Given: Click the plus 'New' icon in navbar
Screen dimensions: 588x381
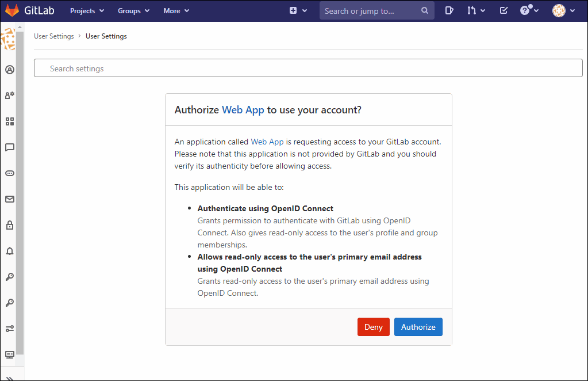Looking at the screenshot, I should click(293, 10).
